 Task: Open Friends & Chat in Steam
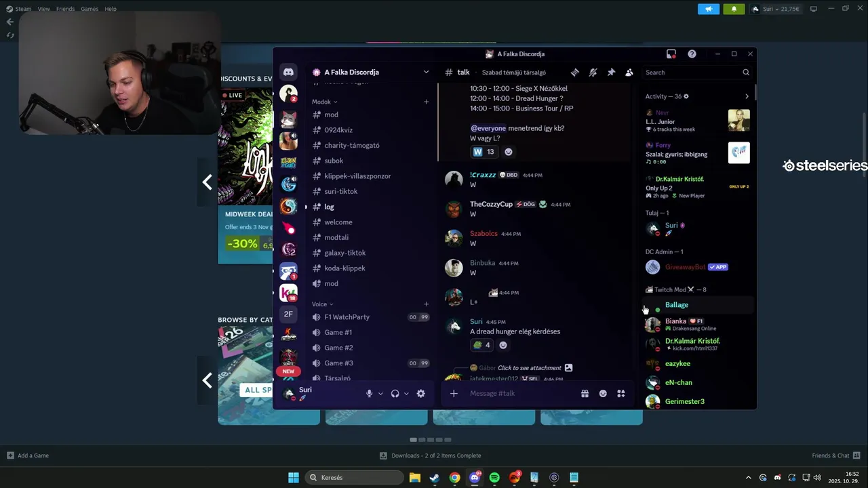[836, 455]
